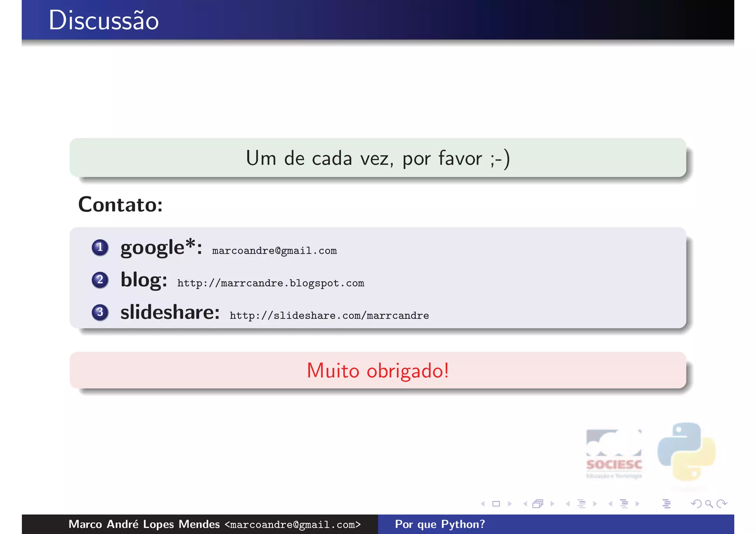Click footer title 'Por que Python?'
Screen dimensions: 756x534
coord(440,524)
